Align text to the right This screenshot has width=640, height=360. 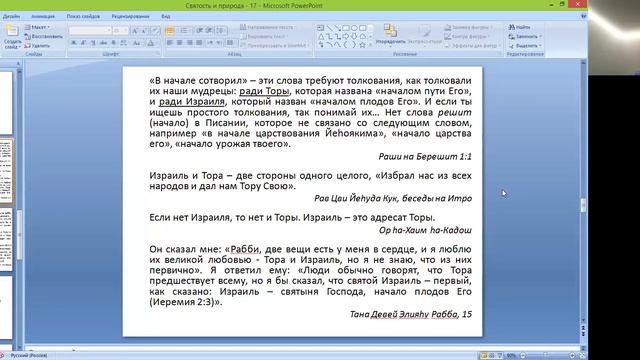pos(189,43)
